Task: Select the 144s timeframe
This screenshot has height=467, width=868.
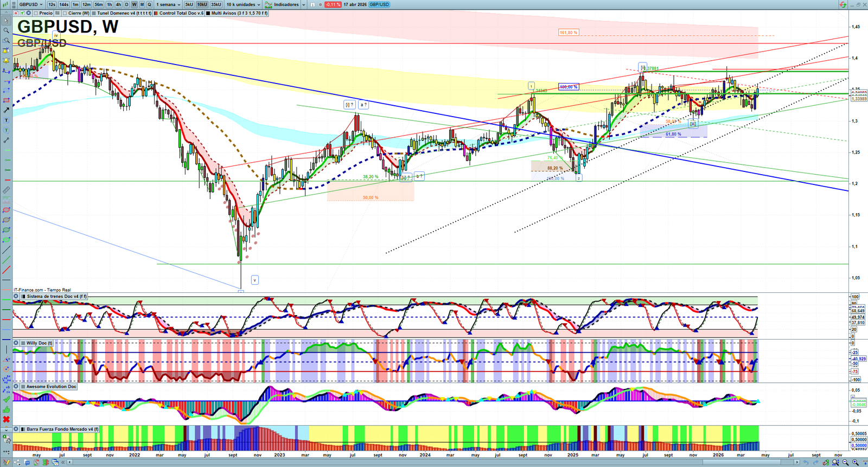Action: point(64,4)
